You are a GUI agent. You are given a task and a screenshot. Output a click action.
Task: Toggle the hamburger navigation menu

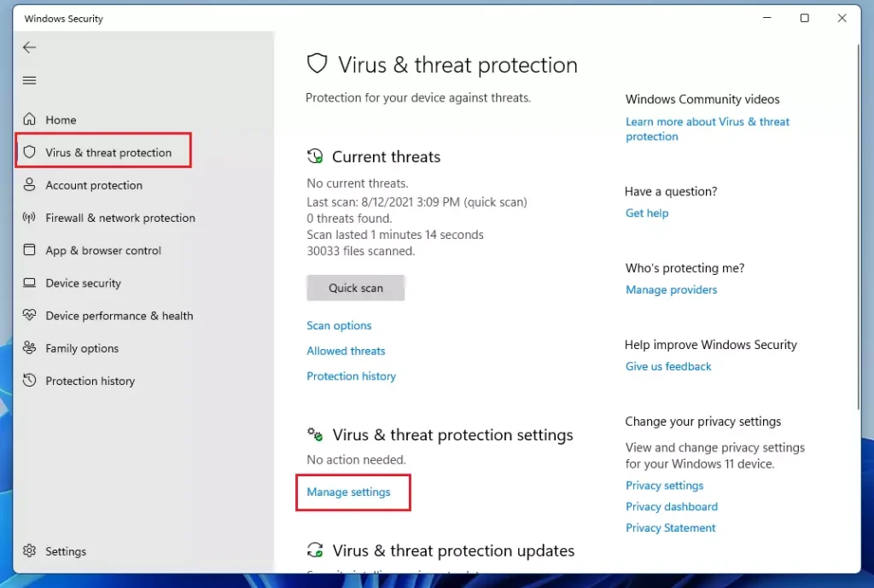click(x=30, y=80)
